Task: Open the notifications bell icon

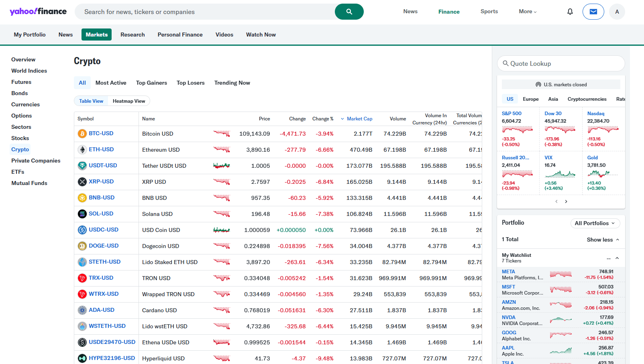Action: 570,12
